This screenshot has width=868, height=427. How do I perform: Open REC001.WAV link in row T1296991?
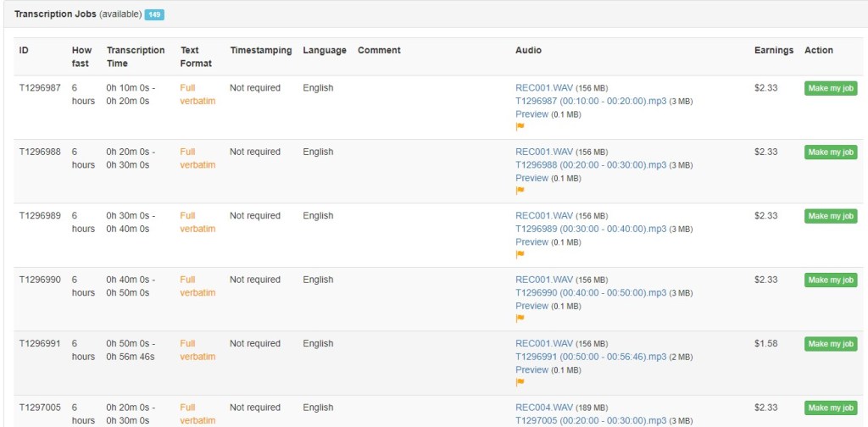(544, 343)
